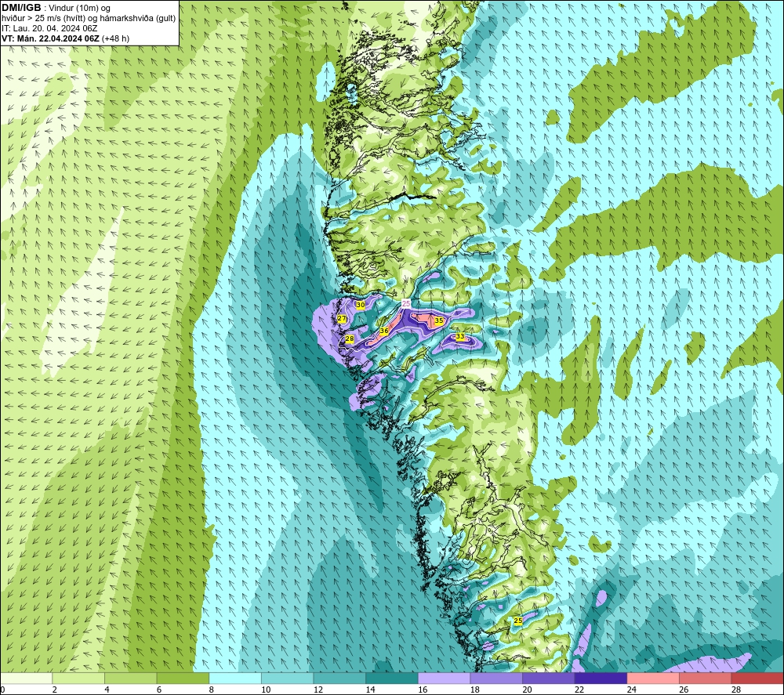Click the 16–18 m/s lavender legend swatch
The image size is (784, 695).
click(x=444, y=679)
